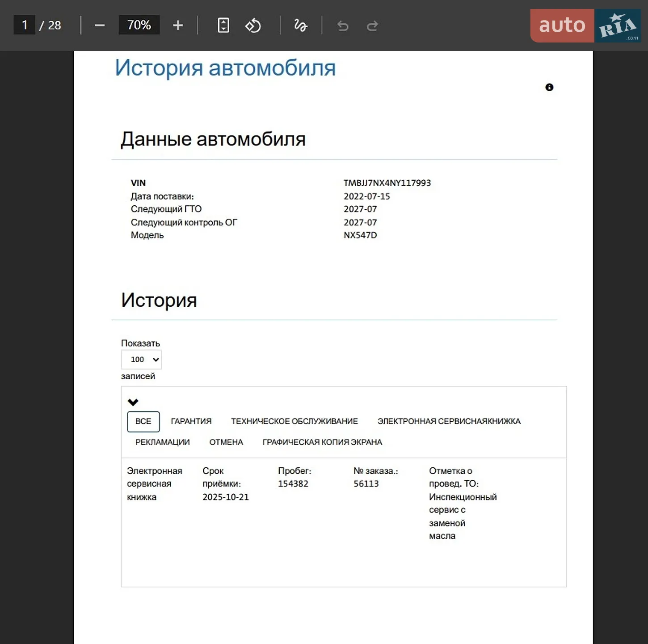Select the ГАРАНТИЯ filter tab
Image resolution: width=648 pixels, height=644 pixels.
[x=191, y=421]
